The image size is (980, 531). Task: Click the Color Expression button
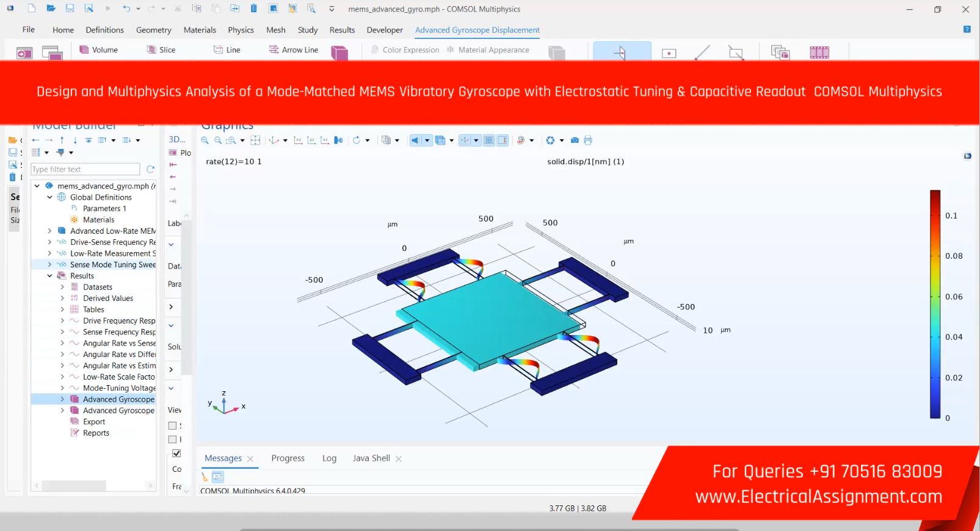405,50
